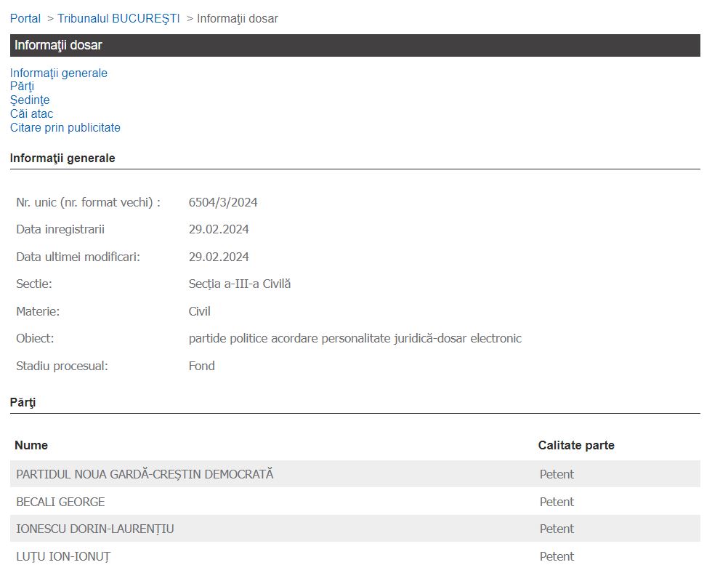Click the Portal breadcrumb link
Image resolution: width=728 pixels, height=581 pixels.
25,19
